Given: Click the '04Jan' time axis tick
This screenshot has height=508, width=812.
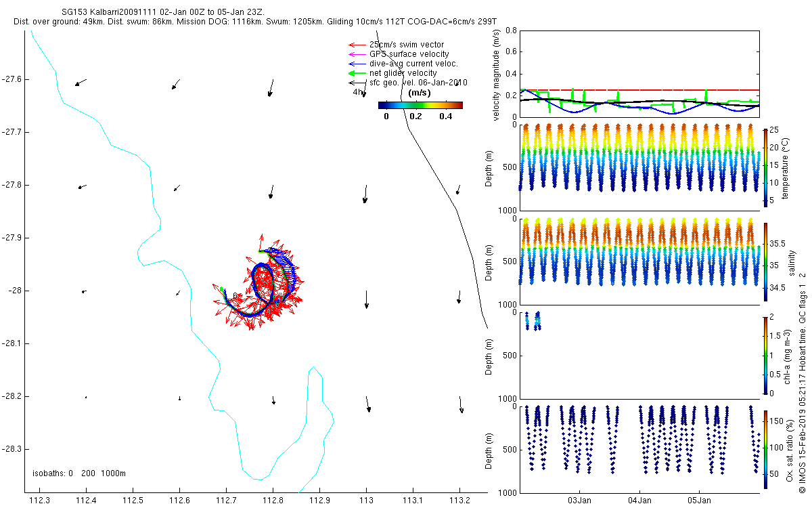Looking at the screenshot, I should click(x=639, y=501).
